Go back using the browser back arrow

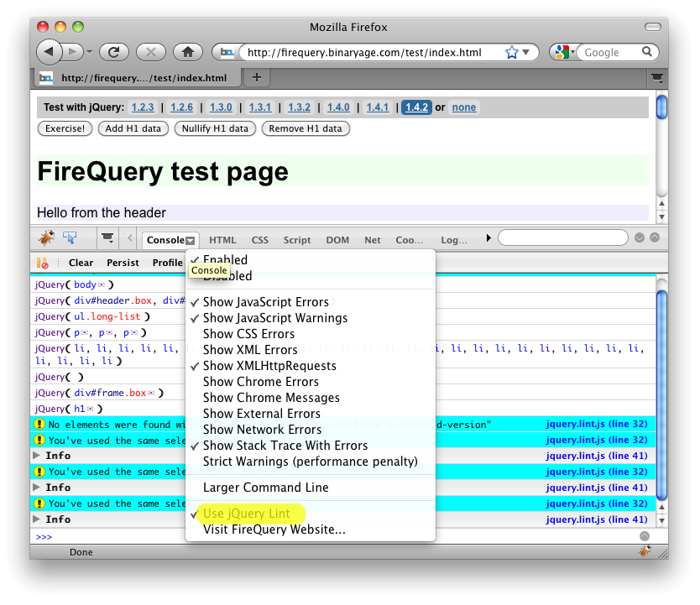[x=50, y=52]
